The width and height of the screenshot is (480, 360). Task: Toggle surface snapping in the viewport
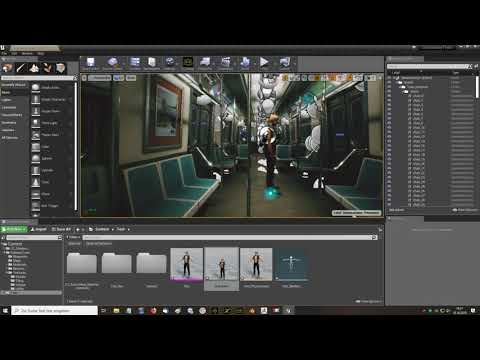[310, 78]
